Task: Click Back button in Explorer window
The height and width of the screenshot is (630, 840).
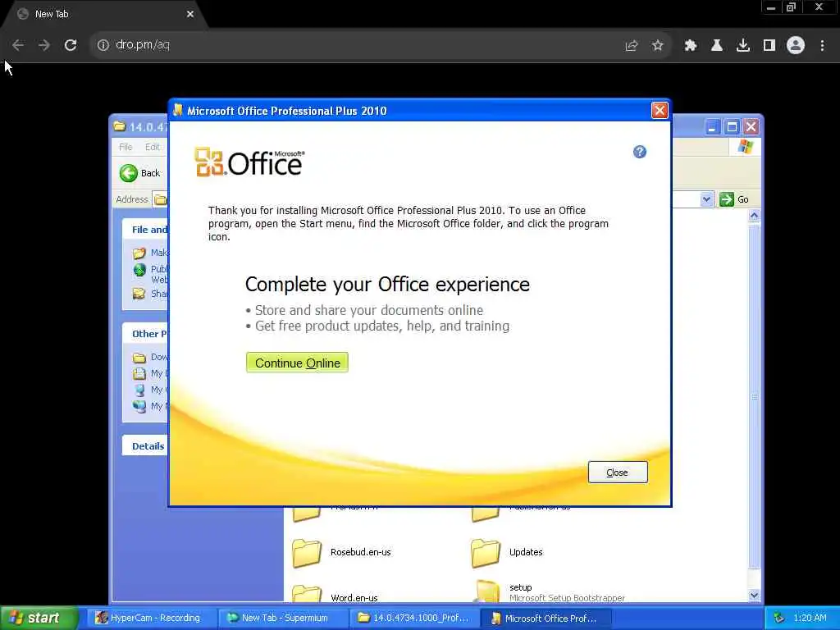Action: pyautogui.click(x=139, y=173)
